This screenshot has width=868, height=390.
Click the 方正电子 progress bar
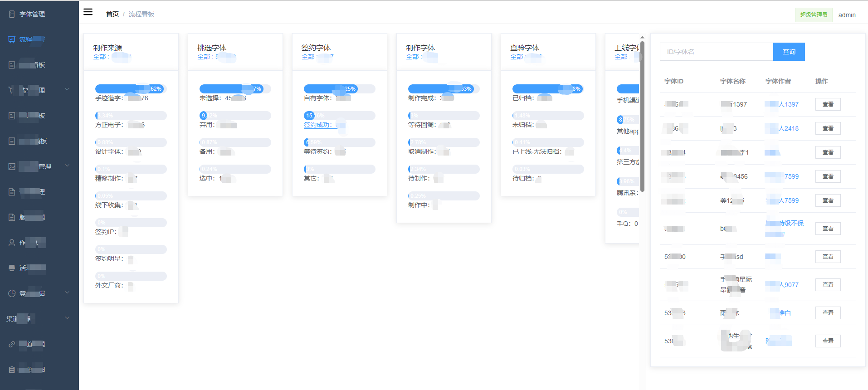point(131,116)
